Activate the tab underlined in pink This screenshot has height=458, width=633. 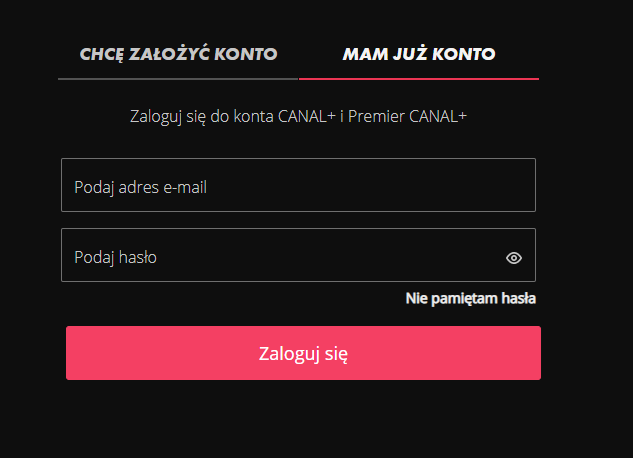coord(419,54)
